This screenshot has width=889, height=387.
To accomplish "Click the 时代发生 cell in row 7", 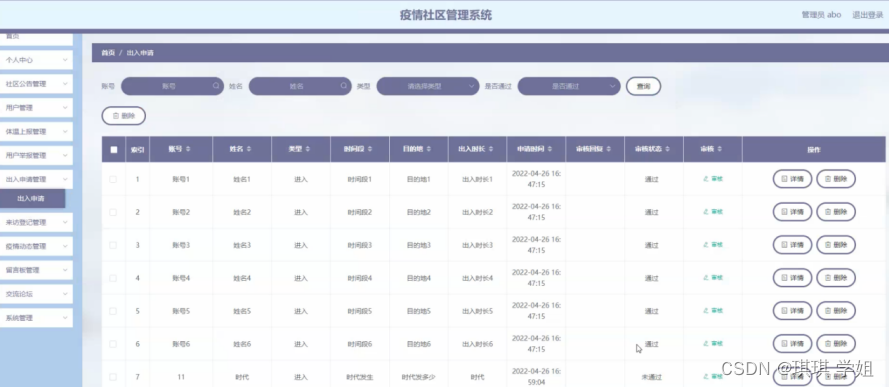I will (360, 376).
